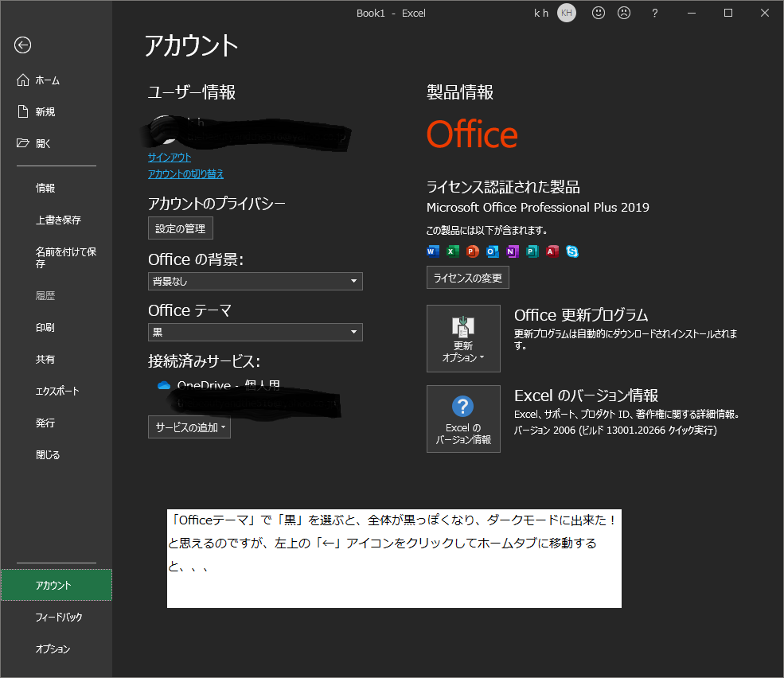Click the new document icon beside 新規
Screen dimensions: 784x678
click(x=23, y=111)
